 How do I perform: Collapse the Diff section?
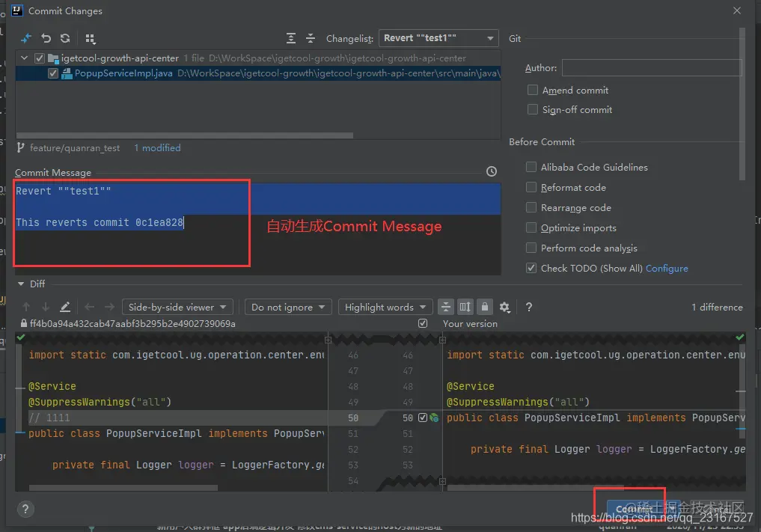coord(21,284)
